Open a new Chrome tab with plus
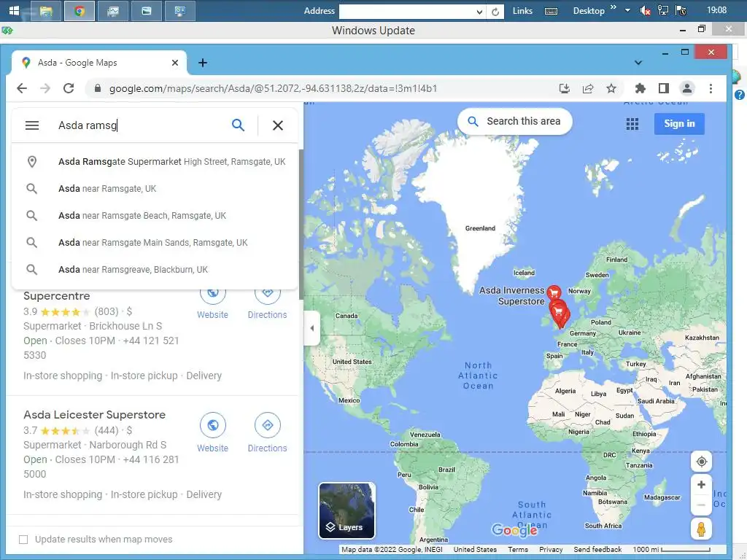The image size is (747, 560). [203, 63]
